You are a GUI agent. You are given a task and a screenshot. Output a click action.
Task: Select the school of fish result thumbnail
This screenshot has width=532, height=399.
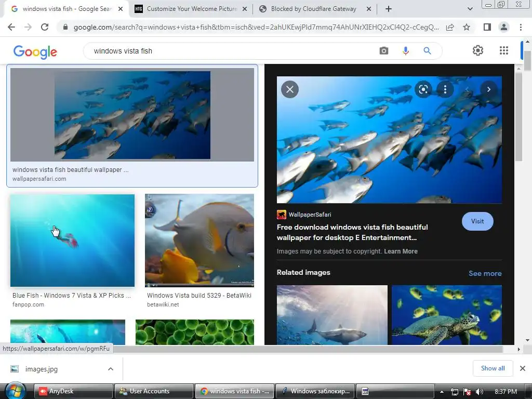point(132,115)
